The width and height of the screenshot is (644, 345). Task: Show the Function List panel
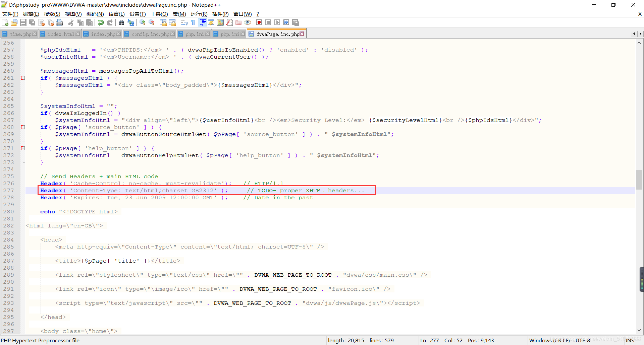pyautogui.click(x=229, y=22)
